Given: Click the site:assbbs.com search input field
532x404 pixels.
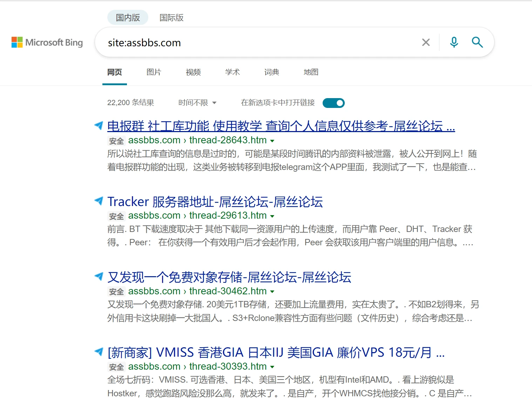Looking at the screenshot, I should point(260,43).
